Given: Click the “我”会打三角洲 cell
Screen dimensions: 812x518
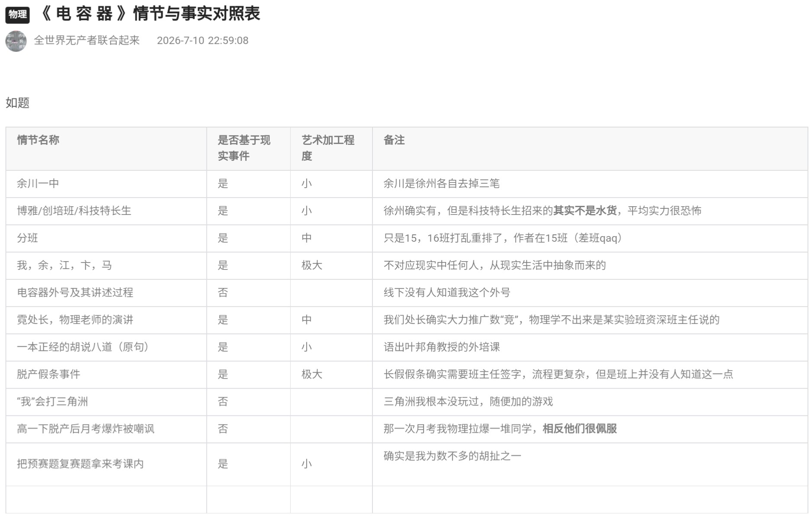Looking at the screenshot, I should point(106,402).
